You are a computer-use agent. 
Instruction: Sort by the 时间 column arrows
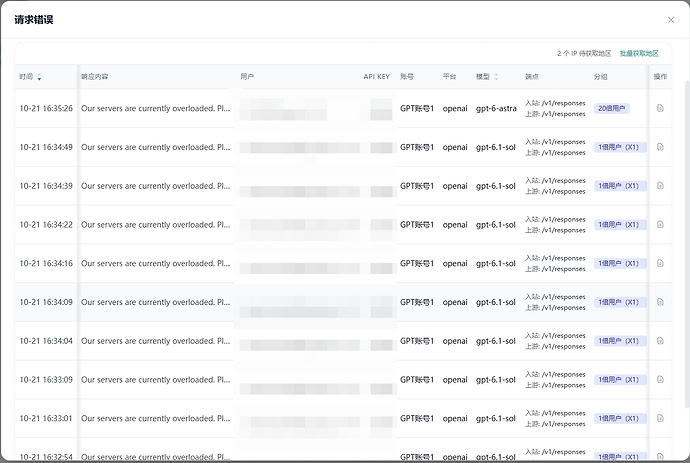click(x=39, y=77)
